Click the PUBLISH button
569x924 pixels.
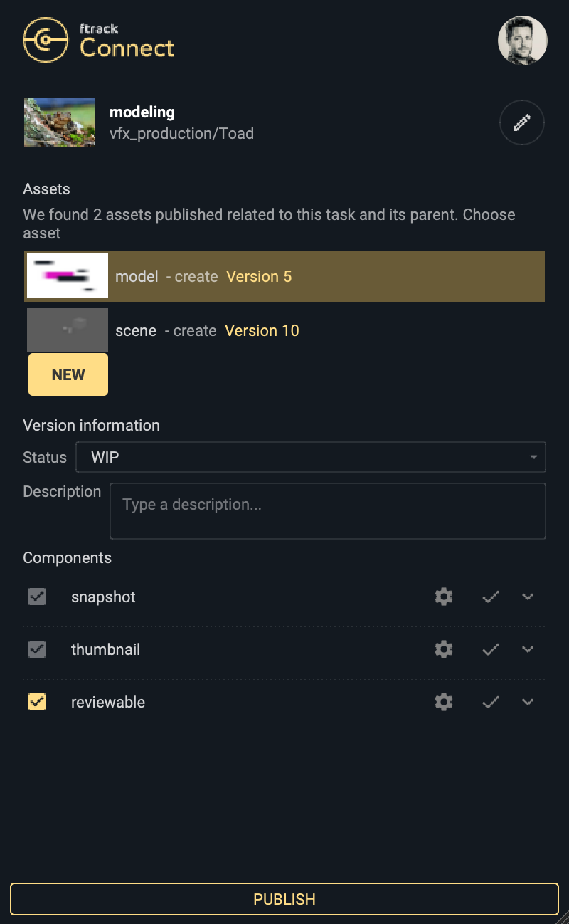click(x=284, y=899)
